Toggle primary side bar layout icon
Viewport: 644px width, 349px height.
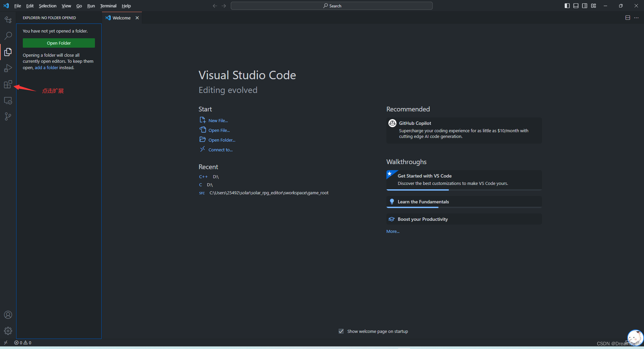point(567,6)
